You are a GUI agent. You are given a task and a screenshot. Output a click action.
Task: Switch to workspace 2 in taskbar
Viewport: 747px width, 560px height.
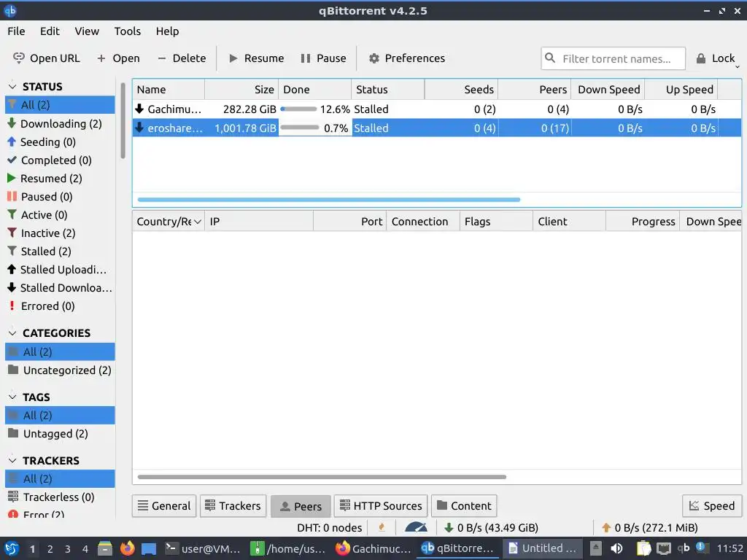[50, 548]
